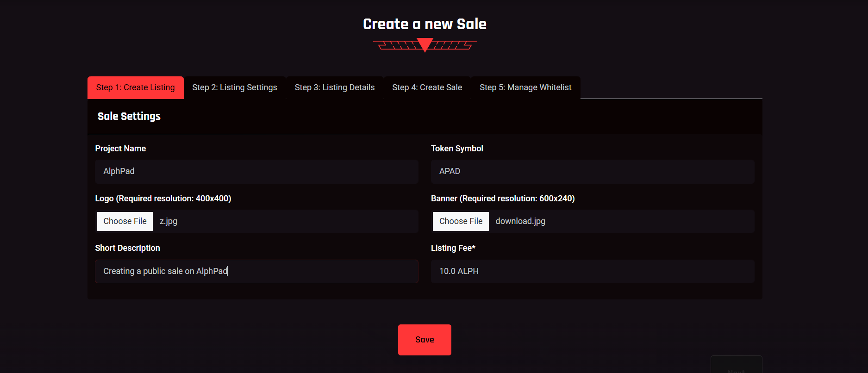The image size is (868, 373).
Task: Switch to Step 2: Listing Settings tab
Action: [x=234, y=87]
